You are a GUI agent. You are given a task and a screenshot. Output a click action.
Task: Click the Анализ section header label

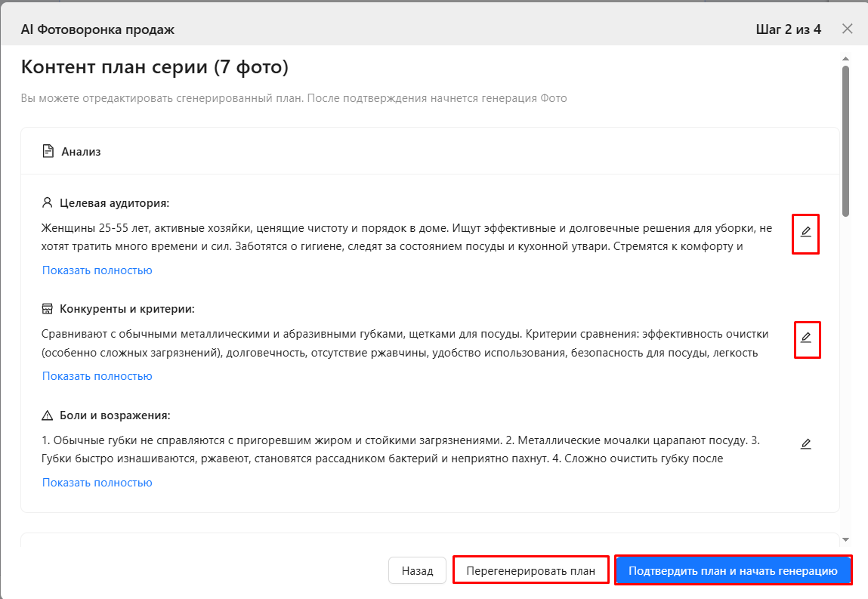[81, 152]
